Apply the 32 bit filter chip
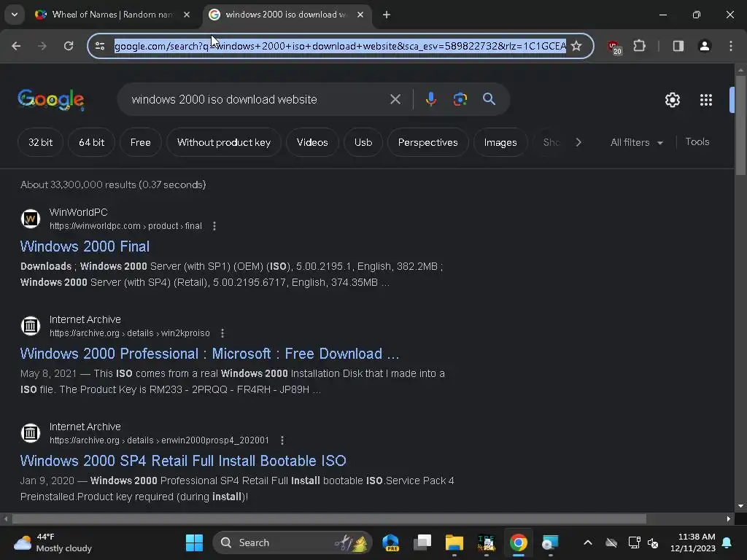 41,142
